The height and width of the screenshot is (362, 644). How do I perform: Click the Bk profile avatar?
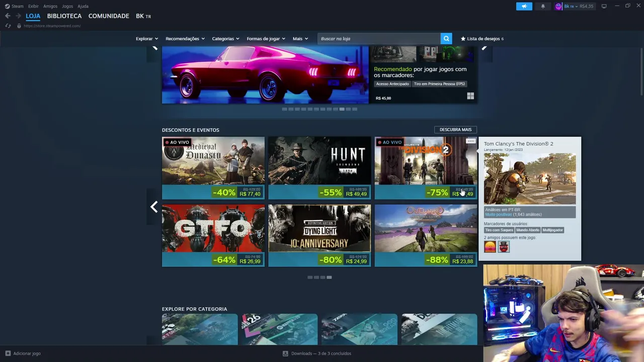[x=558, y=6]
